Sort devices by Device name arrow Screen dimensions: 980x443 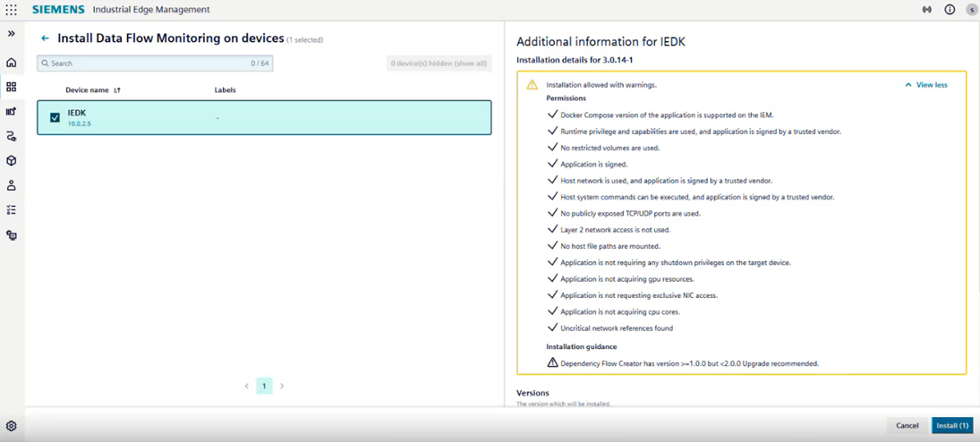click(117, 90)
